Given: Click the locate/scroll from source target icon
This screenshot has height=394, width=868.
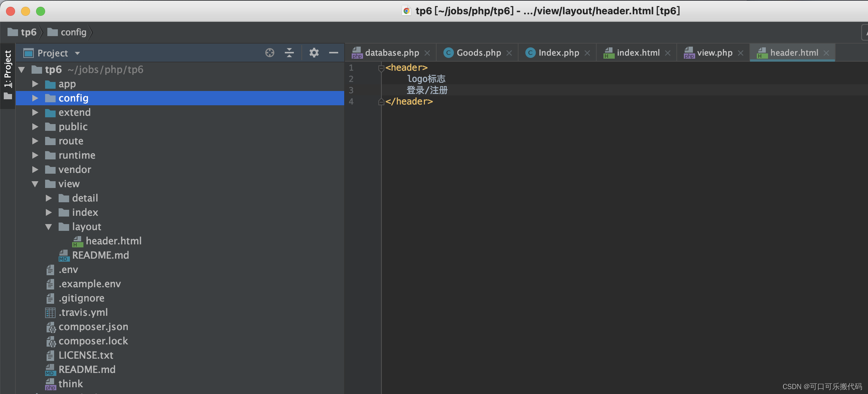Looking at the screenshot, I should [x=270, y=53].
